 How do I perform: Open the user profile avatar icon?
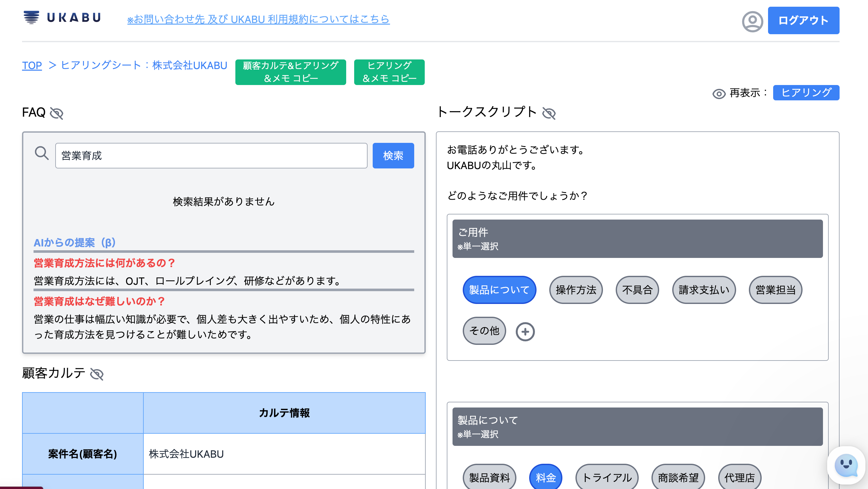coord(752,21)
